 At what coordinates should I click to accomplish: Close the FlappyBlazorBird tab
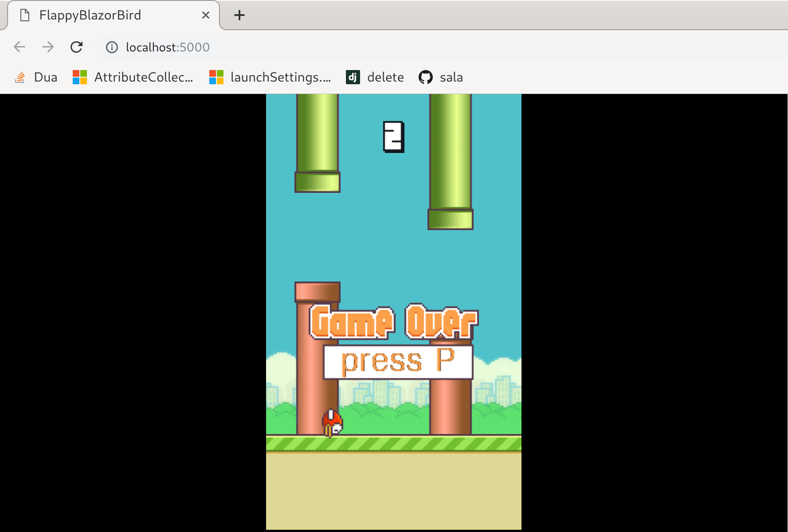tap(206, 15)
